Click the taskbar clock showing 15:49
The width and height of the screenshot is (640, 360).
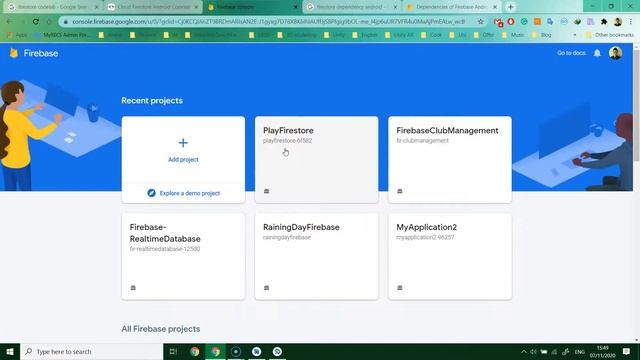pos(602,351)
